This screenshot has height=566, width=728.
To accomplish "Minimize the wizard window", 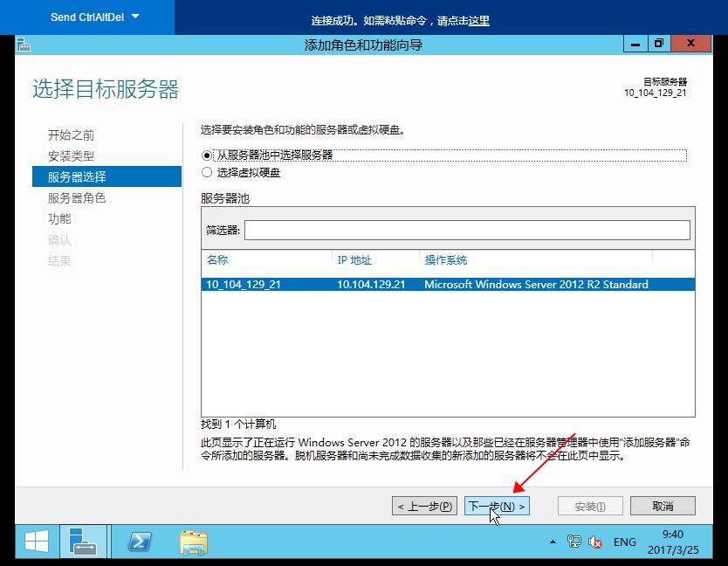I will pyautogui.click(x=635, y=45).
